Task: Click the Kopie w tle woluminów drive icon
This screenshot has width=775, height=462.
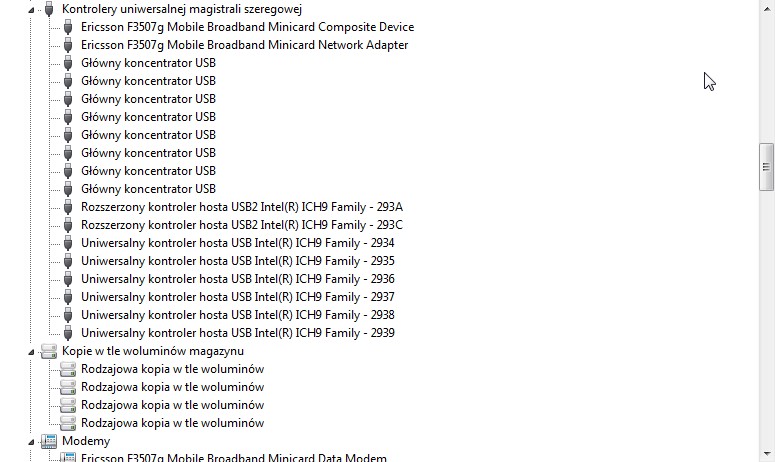Action: (x=49, y=351)
